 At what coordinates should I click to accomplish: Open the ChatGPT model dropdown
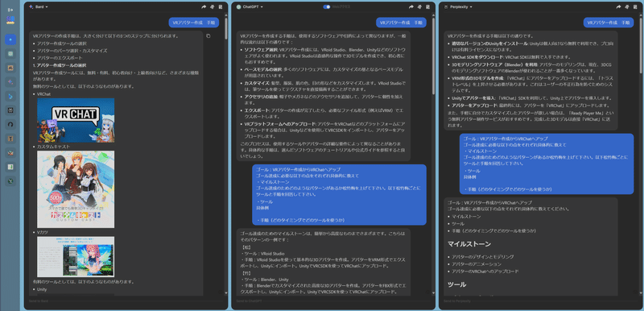pos(250,7)
